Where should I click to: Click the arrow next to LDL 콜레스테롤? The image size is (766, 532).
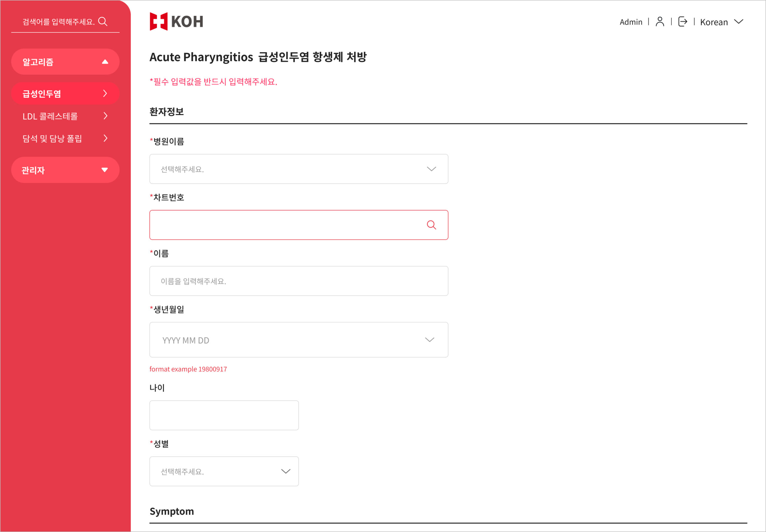click(105, 116)
